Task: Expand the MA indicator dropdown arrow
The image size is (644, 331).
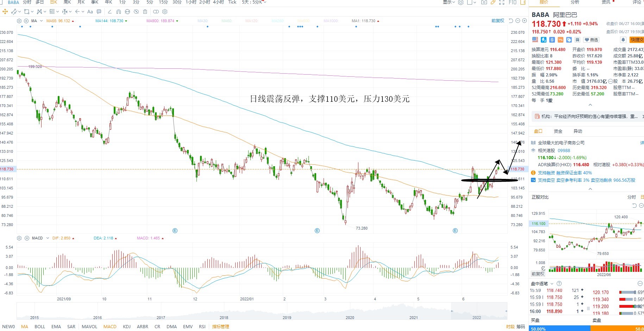Action: tap(41, 21)
